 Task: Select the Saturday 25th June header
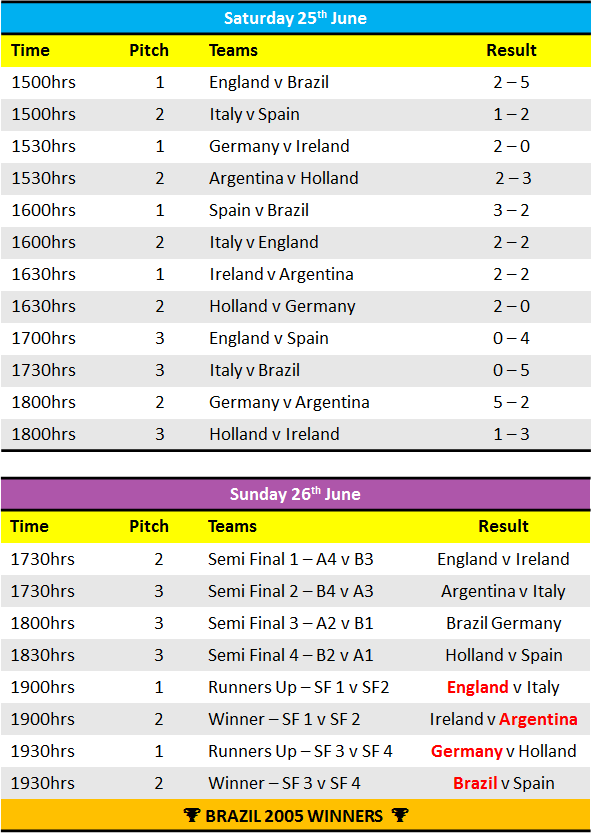click(x=296, y=18)
